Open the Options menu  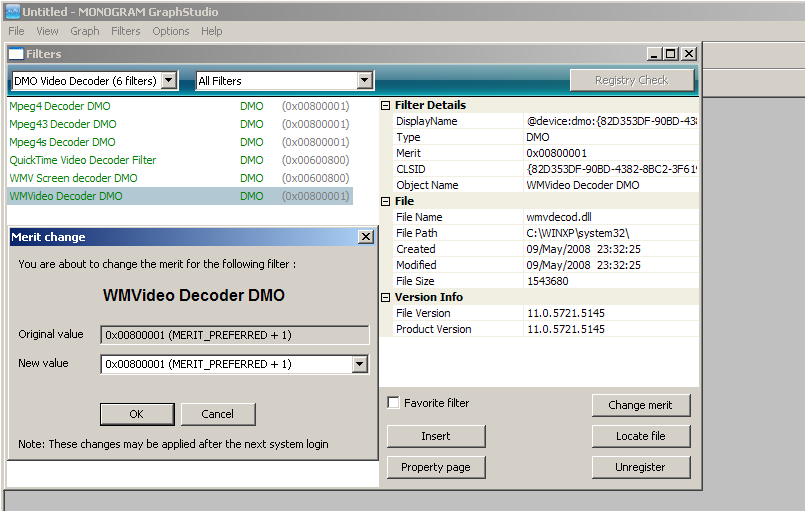[170, 31]
